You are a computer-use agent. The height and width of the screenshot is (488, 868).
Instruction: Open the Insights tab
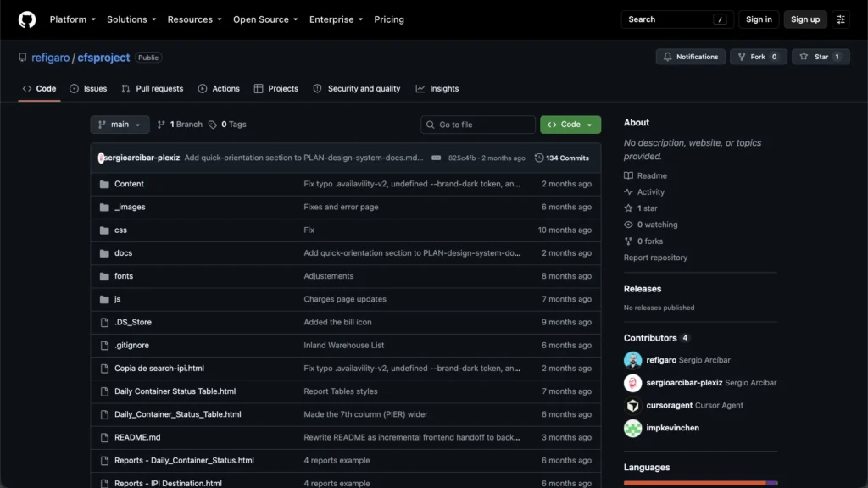click(x=437, y=88)
